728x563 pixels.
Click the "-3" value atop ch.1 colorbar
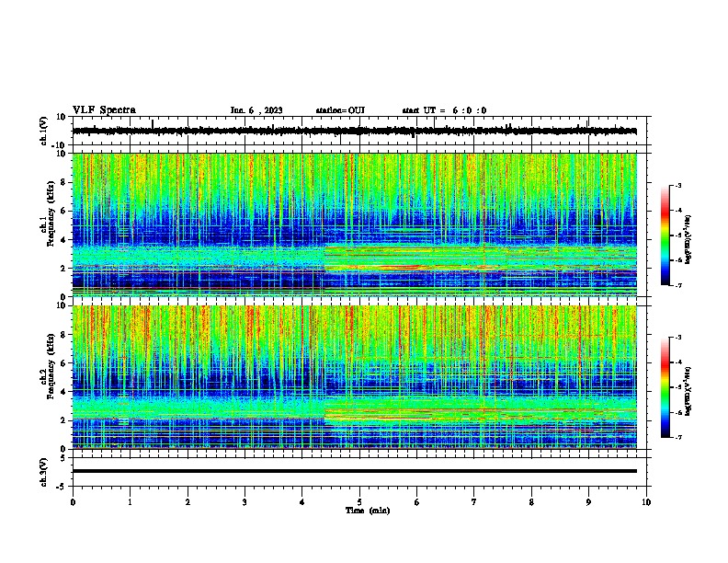pos(677,186)
